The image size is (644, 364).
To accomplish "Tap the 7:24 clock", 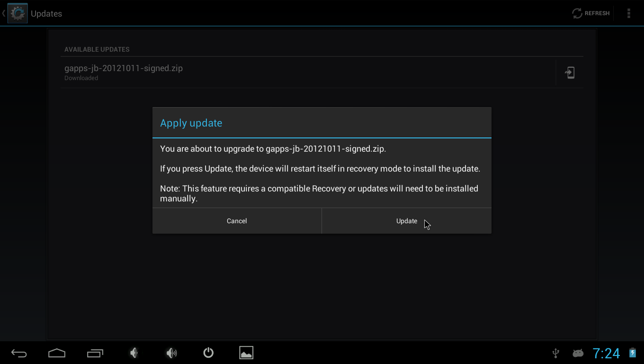I will pyautogui.click(x=606, y=353).
